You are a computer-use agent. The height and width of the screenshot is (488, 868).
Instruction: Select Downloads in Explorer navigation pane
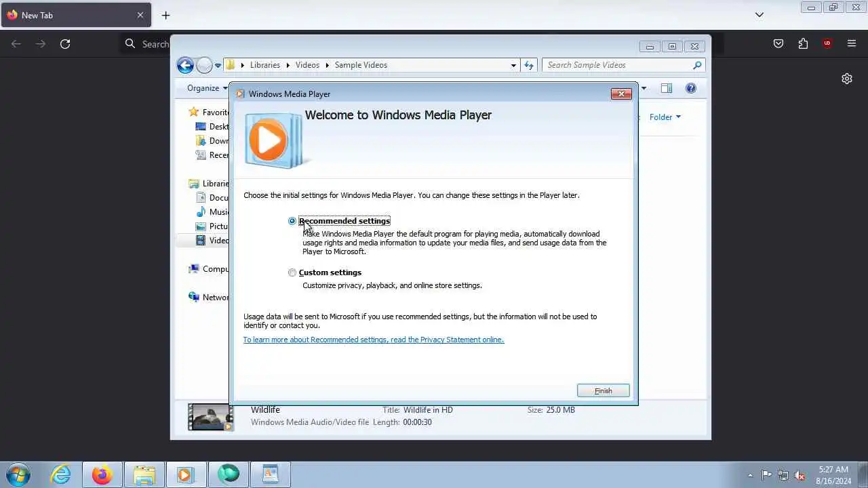pos(212,141)
